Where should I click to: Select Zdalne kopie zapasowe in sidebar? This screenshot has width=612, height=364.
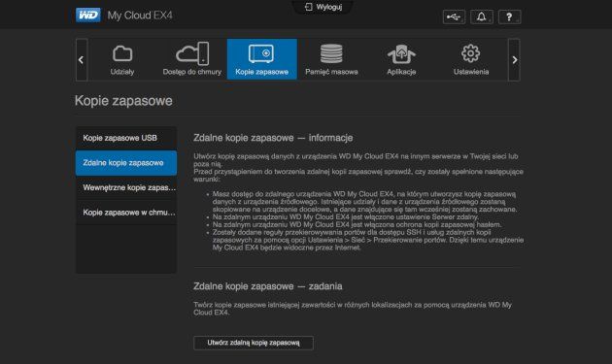[126, 163]
